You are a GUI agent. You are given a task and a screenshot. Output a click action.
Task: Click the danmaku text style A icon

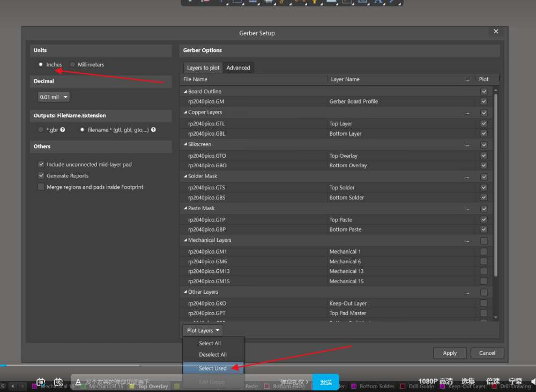point(78,382)
